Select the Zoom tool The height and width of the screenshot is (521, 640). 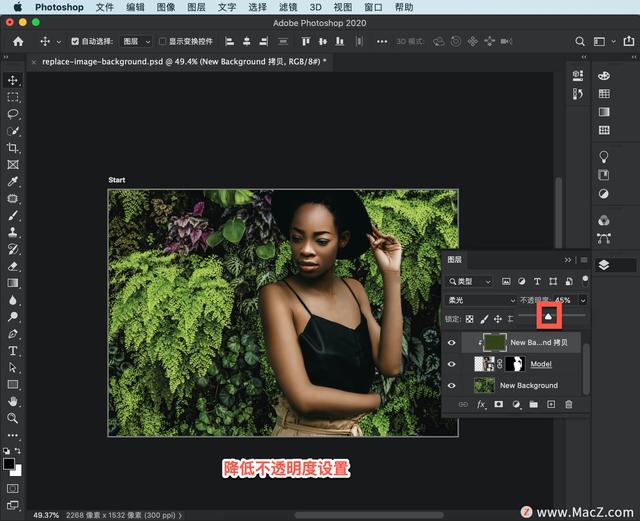point(13,418)
